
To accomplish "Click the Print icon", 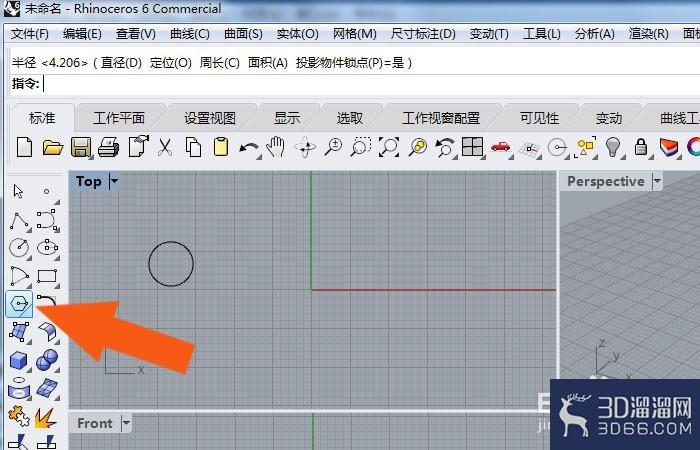I will coord(108,147).
